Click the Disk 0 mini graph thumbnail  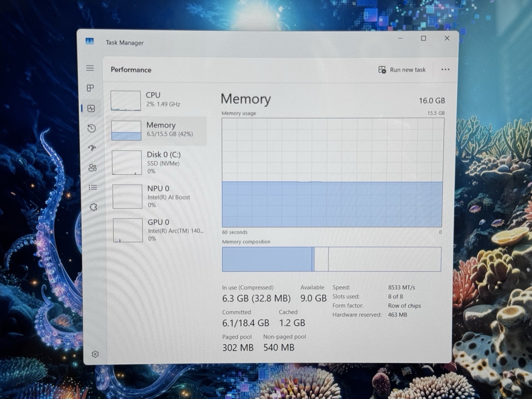tap(127, 163)
